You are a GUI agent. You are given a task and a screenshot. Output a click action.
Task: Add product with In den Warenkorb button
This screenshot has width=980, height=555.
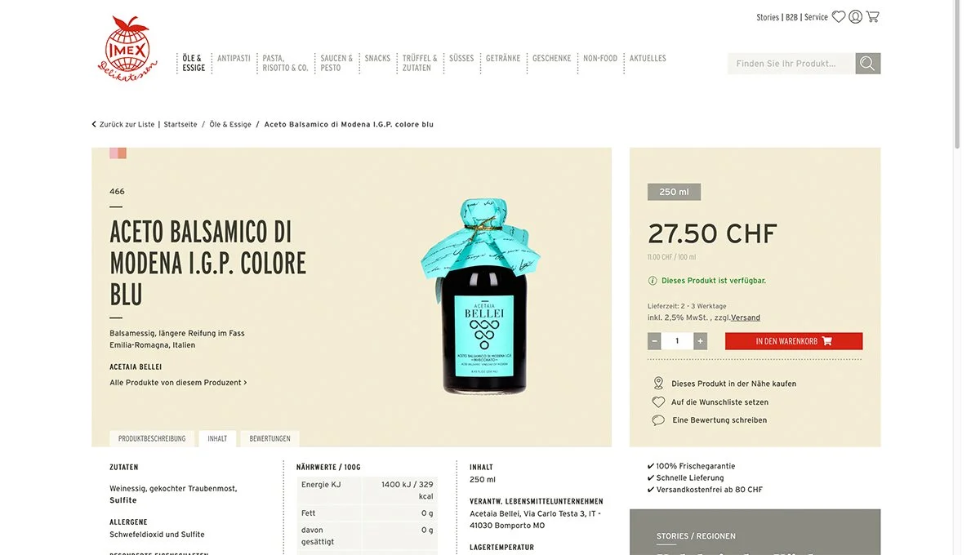pyautogui.click(x=794, y=341)
